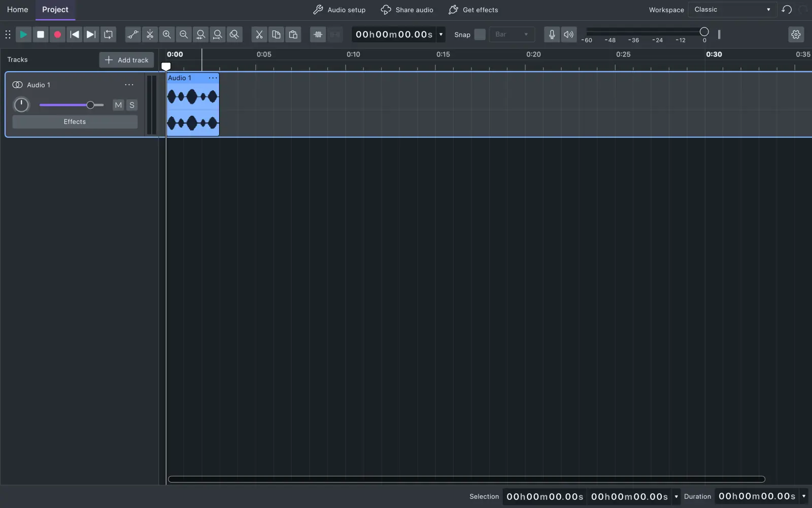Click the Add track button
This screenshot has height=508, width=812.
click(126, 60)
